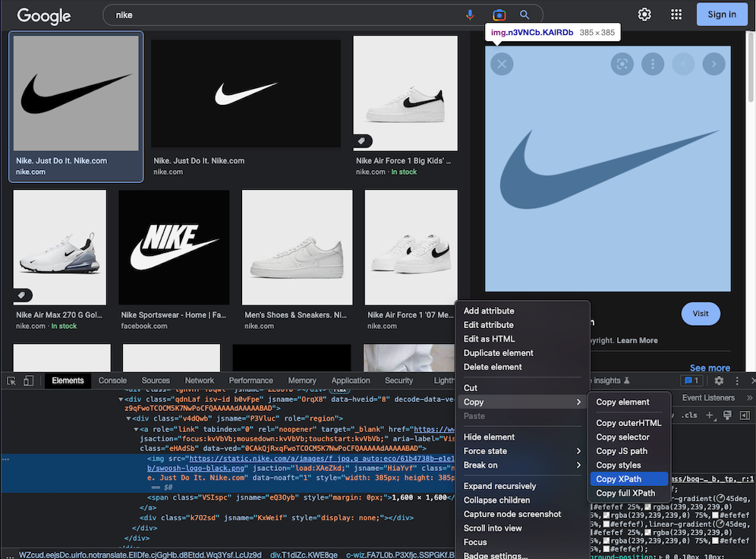The width and height of the screenshot is (756, 559).
Task: Toggle computed styles sidebar icon
Action: pyautogui.click(x=745, y=415)
